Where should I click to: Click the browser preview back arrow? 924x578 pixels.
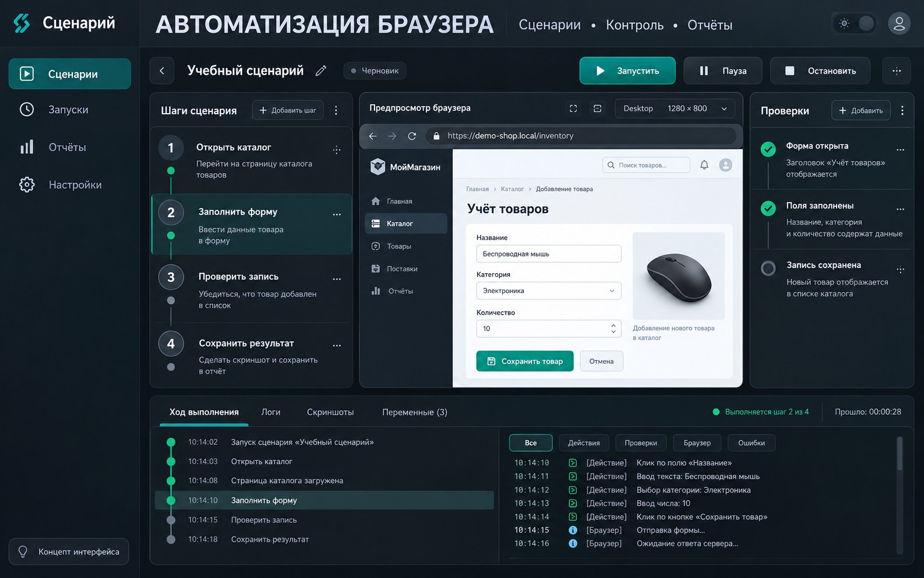(373, 136)
